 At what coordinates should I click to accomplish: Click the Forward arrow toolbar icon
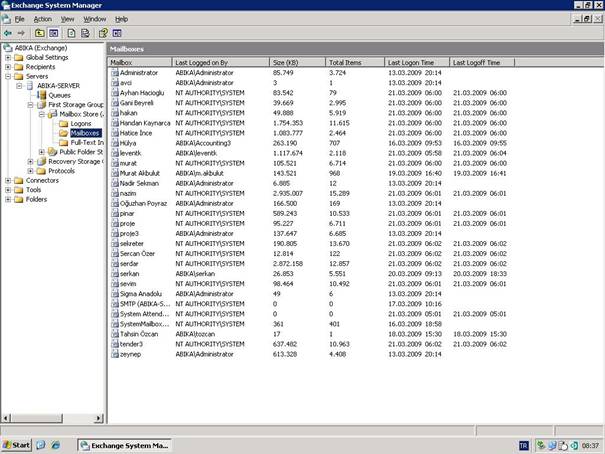(x=21, y=33)
